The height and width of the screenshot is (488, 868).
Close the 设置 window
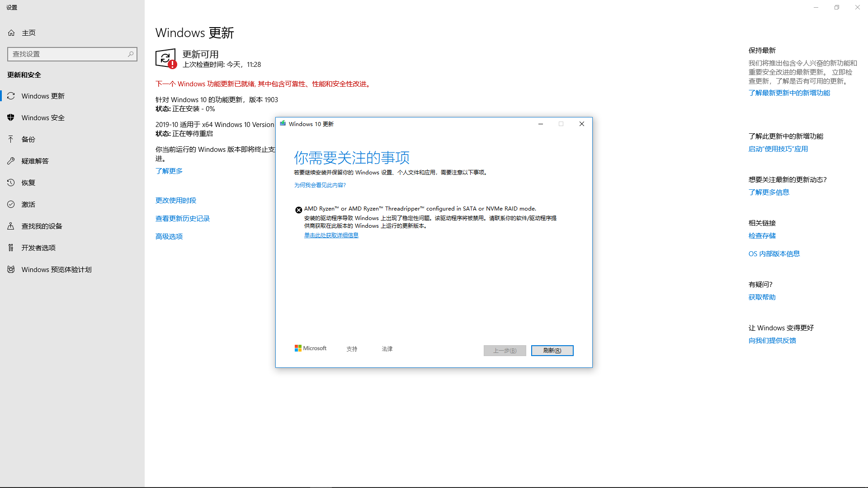pos(858,7)
